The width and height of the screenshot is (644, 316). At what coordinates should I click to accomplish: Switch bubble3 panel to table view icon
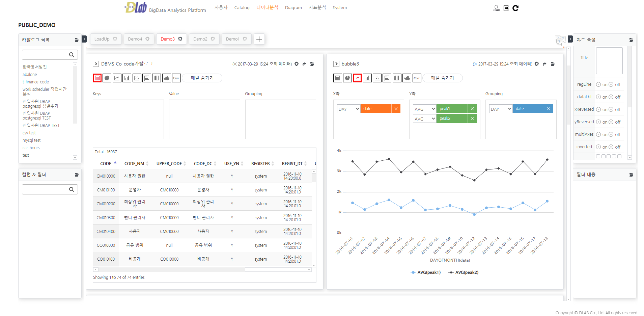(x=337, y=78)
